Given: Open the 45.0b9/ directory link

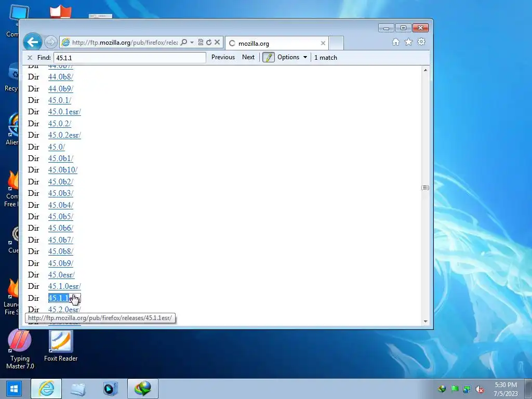Looking at the screenshot, I should point(61,263).
